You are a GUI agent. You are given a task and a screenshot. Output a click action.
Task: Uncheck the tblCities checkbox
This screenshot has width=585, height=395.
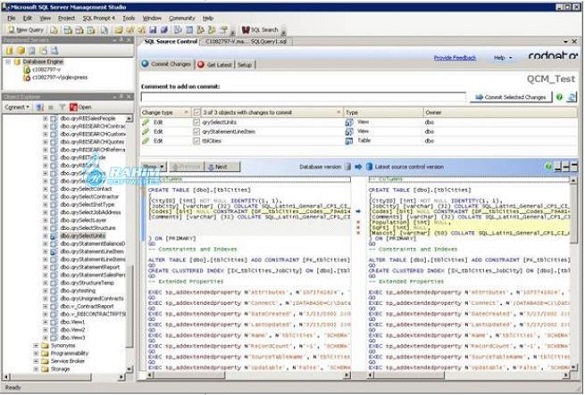(197, 141)
